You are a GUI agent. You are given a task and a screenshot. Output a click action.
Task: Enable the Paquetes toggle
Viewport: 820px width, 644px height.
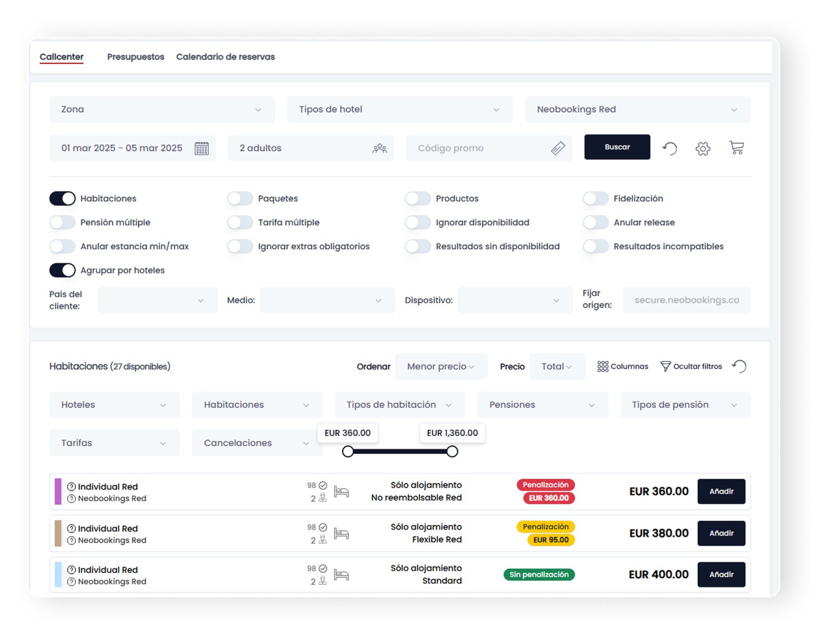(x=240, y=198)
